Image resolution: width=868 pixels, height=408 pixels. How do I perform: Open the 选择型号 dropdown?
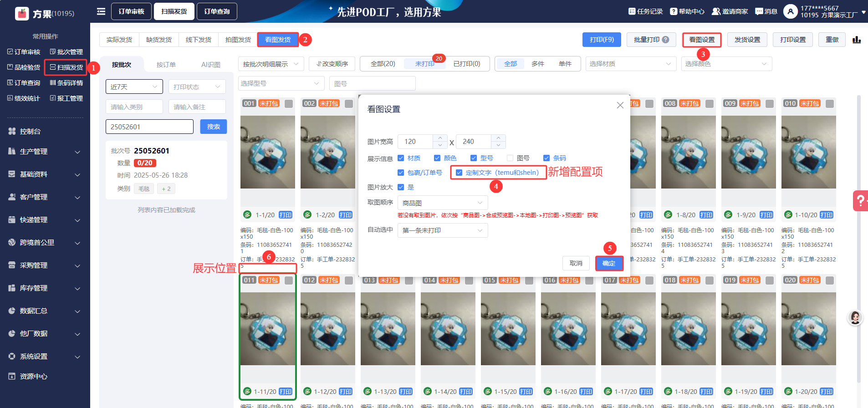point(281,83)
